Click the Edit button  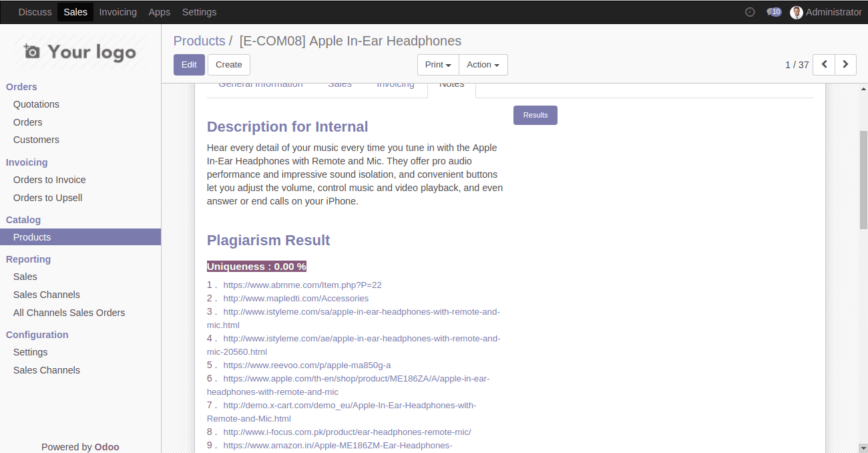coord(189,65)
